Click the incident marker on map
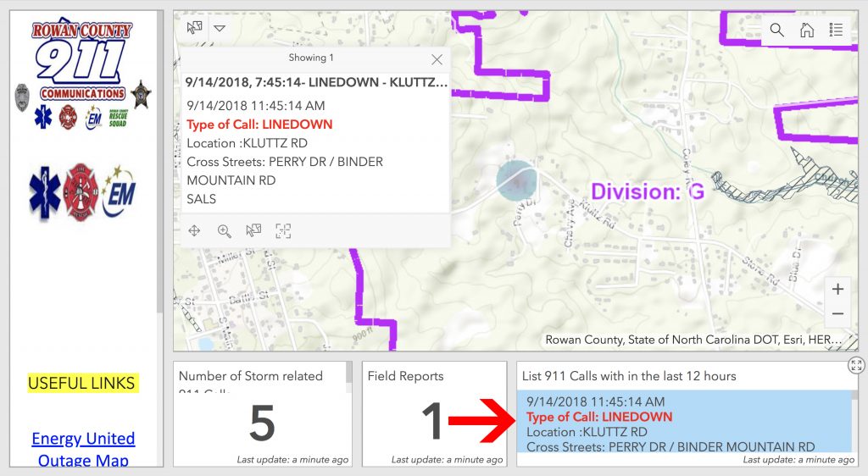The width and height of the screenshot is (868, 476). click(516, 180)
